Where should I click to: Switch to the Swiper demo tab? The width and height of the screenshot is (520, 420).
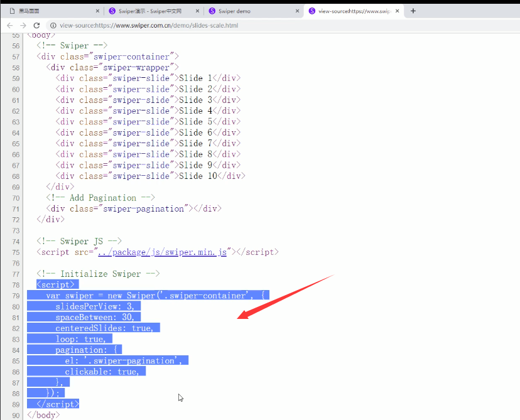coord(252,11)
